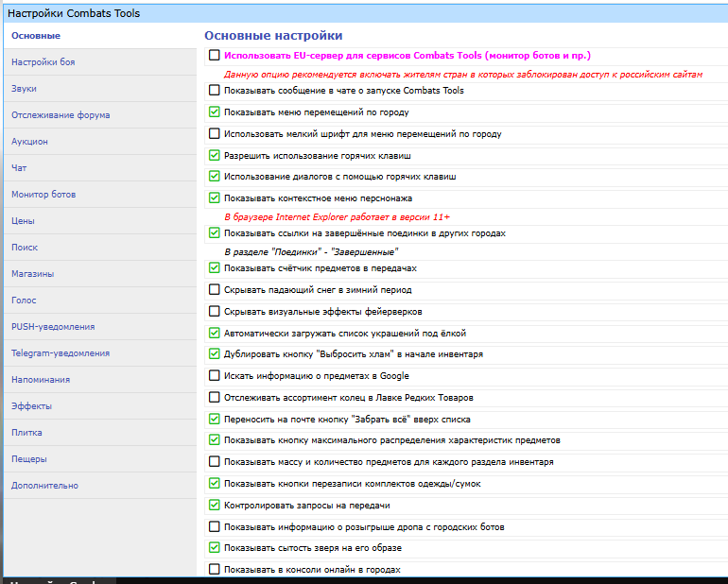Open "Telegram-уведомления" settings
Screen dimensions: 728x584
coord(61,353)
